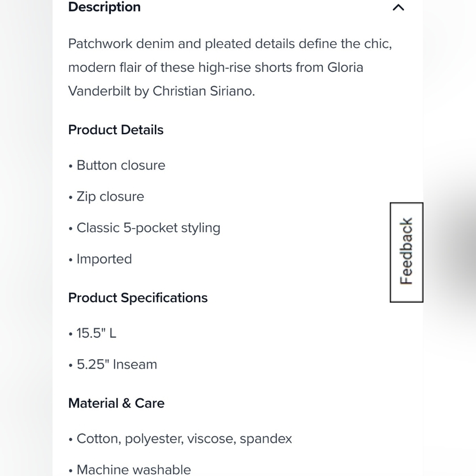Click the Machine washable care item

click(x=133, y=469)
